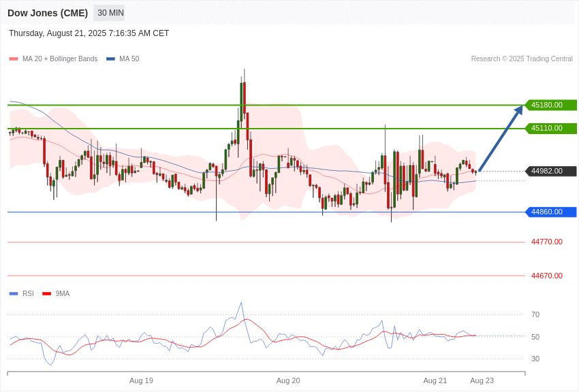Click the date and time text line
The image size is (579, 392).
(x=89, y=33)
